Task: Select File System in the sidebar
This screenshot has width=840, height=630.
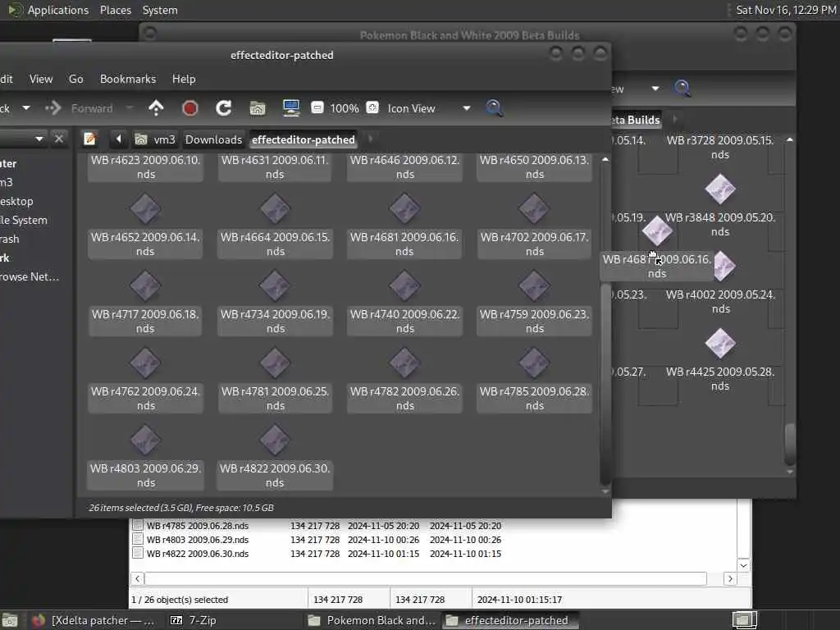Action: pyautogui.click(x=23, y=220)
